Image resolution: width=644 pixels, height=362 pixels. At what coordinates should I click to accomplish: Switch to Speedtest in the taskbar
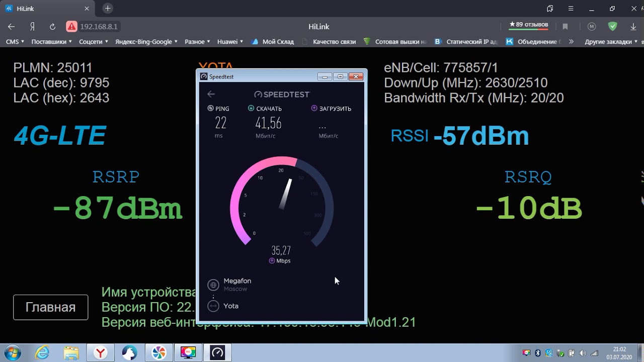217,352
